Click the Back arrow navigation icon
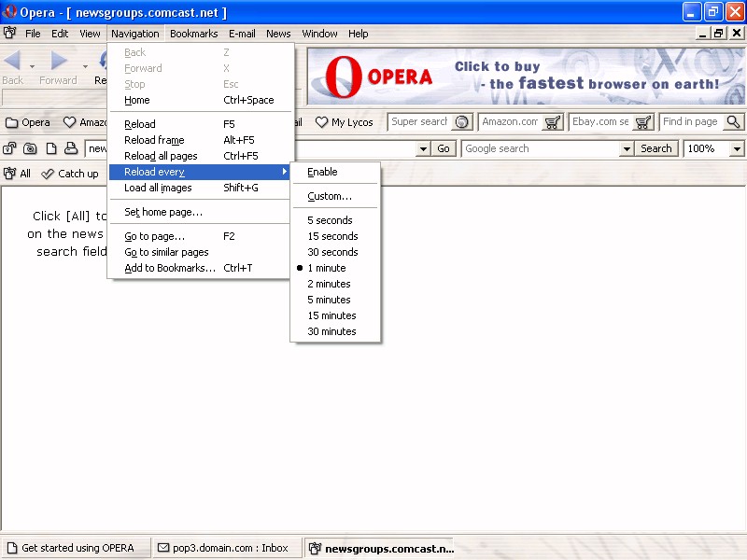Image resolution: width=747 pixels, height=560 pixels. coord(13,62)
